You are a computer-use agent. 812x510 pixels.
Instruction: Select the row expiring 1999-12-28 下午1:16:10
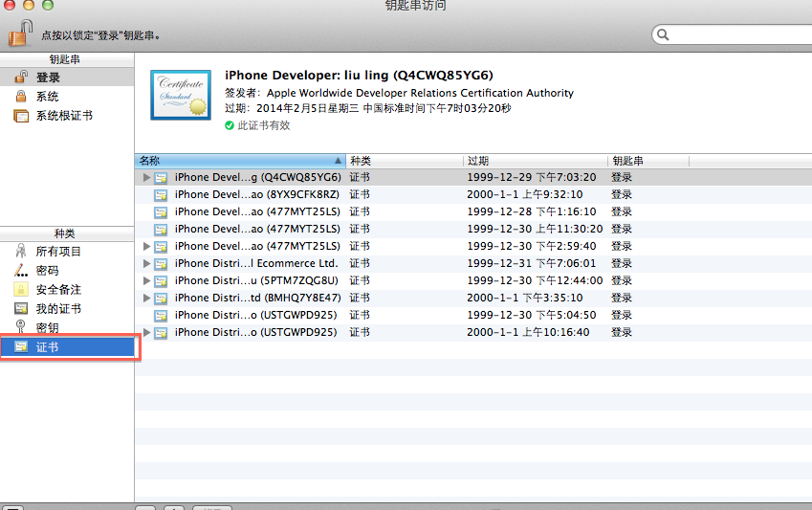(x=473, y=211)
